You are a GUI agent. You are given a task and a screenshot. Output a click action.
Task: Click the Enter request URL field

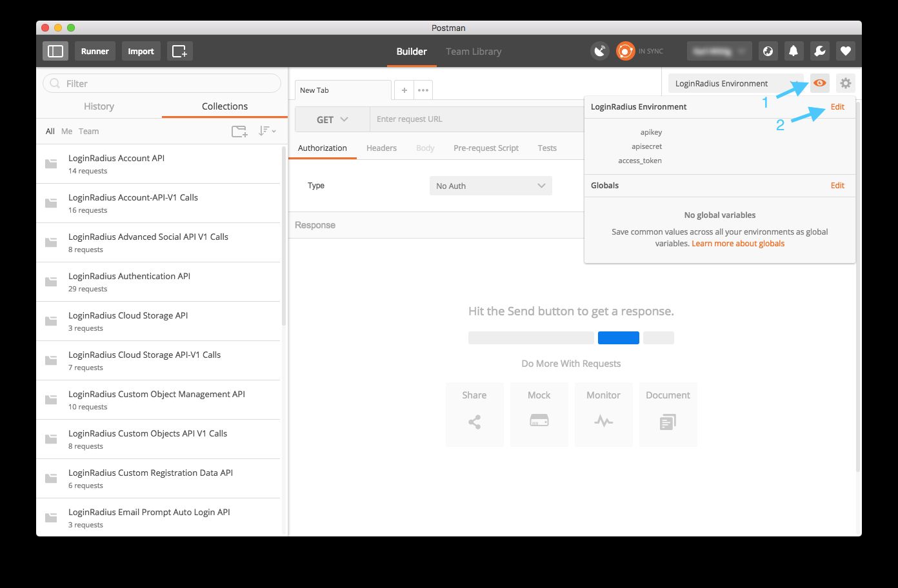(477, 119)
